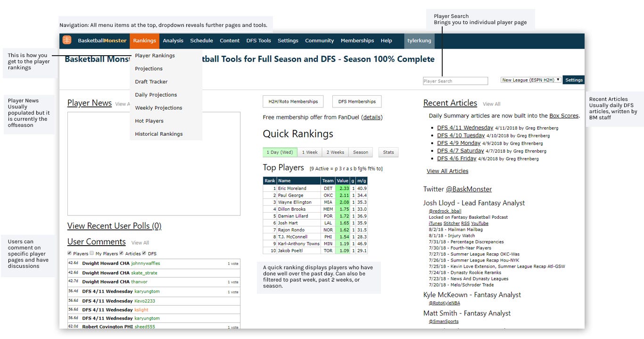644x339 pixels.
Task: Open the DFS Tools menu
Action: point(258,41)
